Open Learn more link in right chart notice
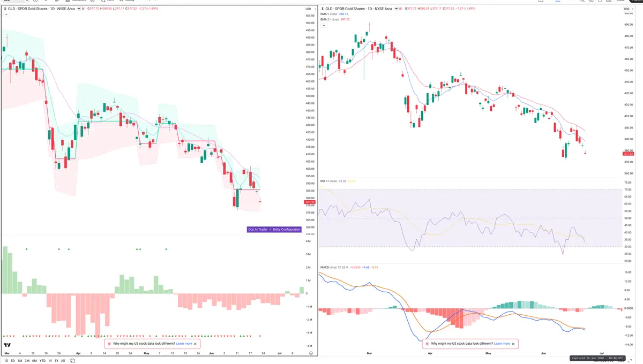 pos(502,344)
